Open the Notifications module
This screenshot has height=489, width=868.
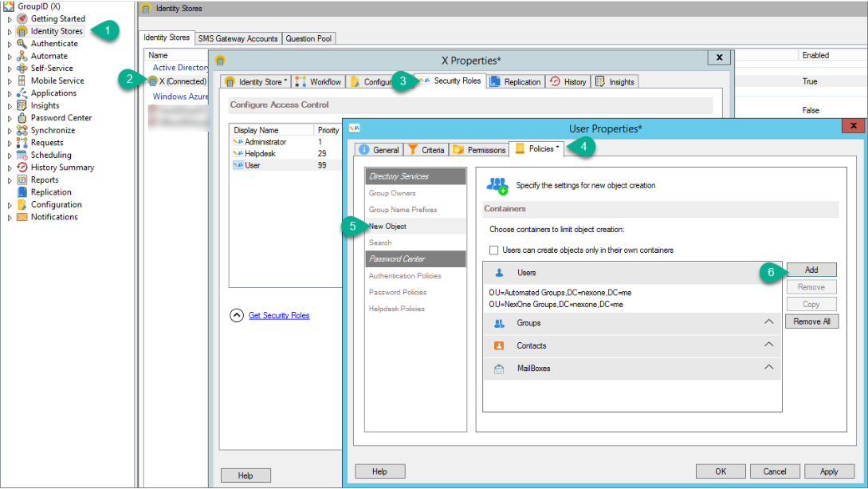click(x=53, y=216)
